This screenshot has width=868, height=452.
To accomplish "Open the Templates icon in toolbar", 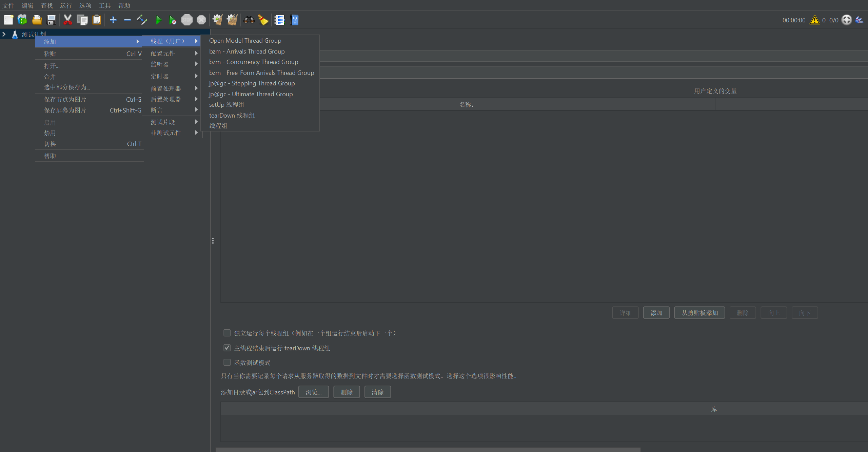I will pyautogui.click(x=22, y=20).
